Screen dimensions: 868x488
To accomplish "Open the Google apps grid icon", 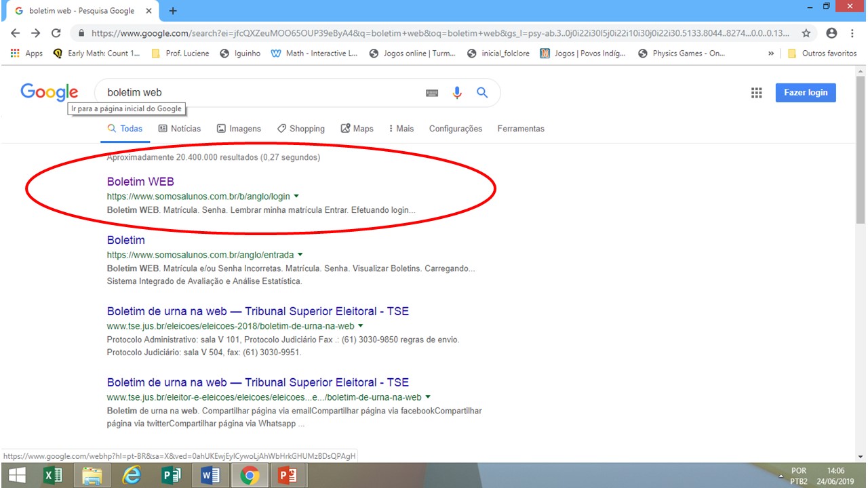I will click(757, 93).
